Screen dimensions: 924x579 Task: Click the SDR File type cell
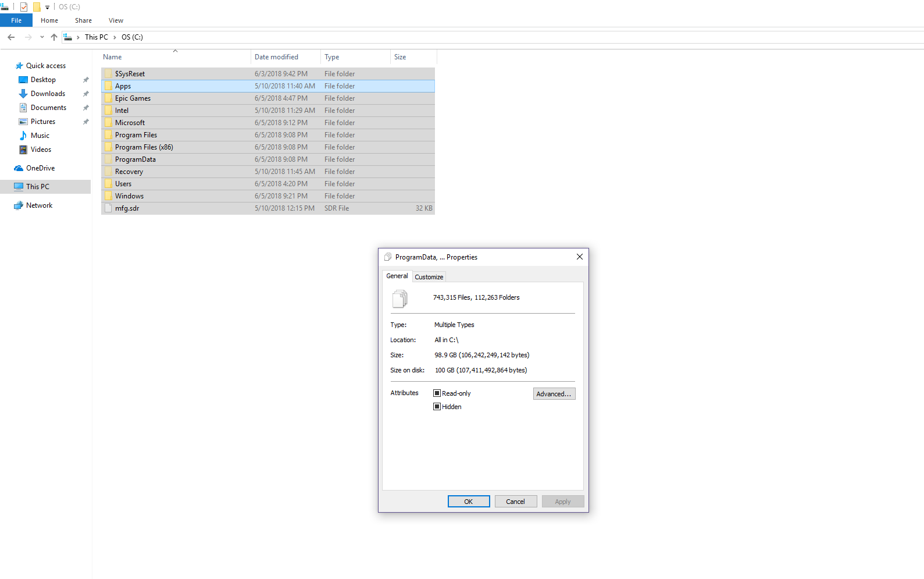[337, 208]
